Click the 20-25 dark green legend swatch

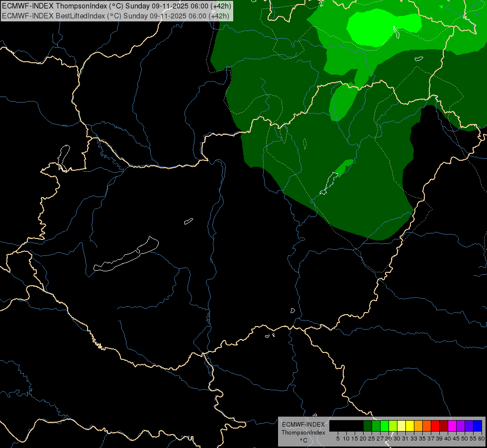pos(368,426)
